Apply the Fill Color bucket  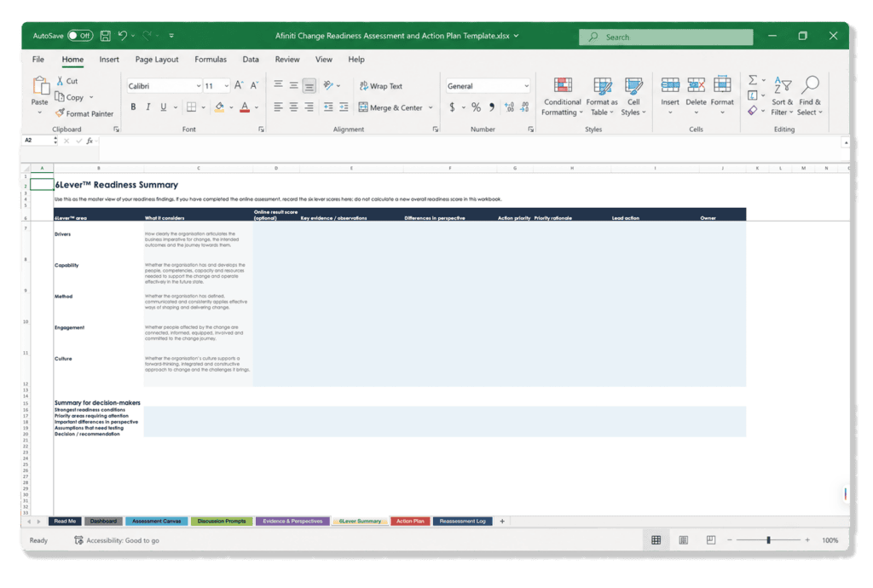point(219,107)
